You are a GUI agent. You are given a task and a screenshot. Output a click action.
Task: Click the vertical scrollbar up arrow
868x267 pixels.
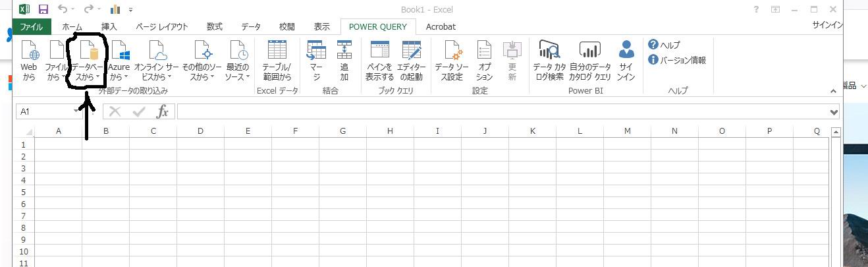click(836, 132)
